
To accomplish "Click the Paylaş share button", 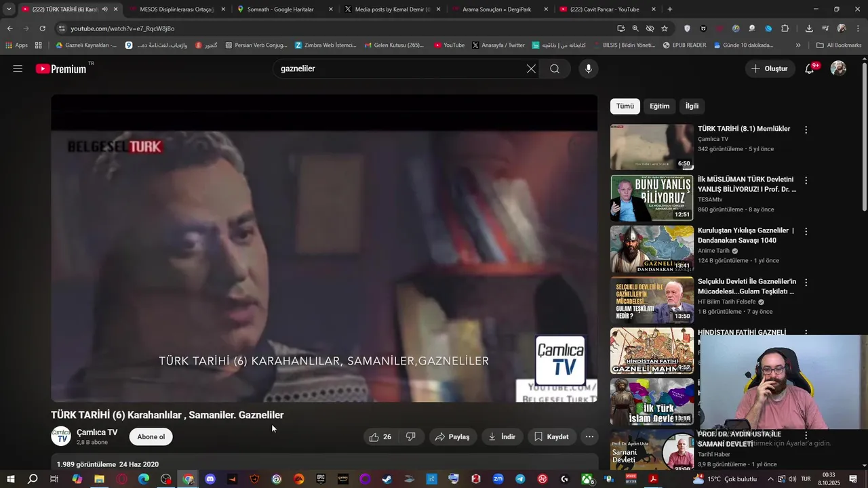I will [x=452, y=437].
